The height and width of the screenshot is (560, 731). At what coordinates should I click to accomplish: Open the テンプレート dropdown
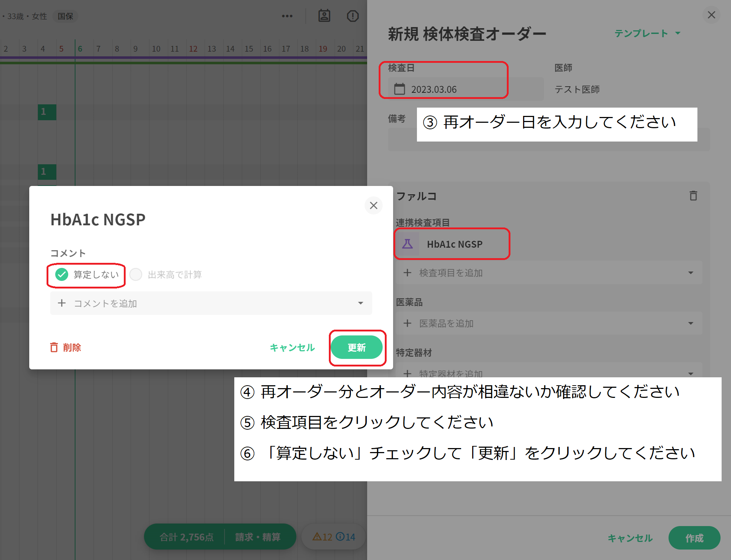[647, 33]
